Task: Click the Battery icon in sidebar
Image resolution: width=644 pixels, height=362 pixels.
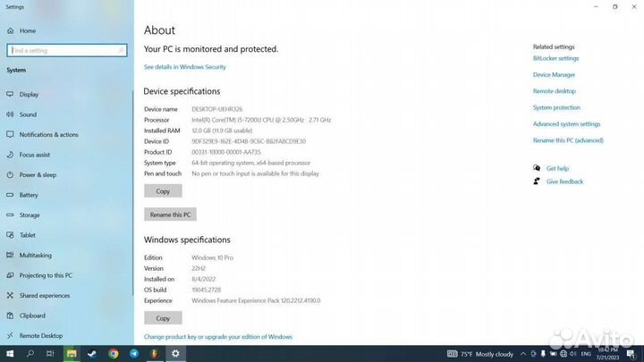Action: [x=10, y=195]
